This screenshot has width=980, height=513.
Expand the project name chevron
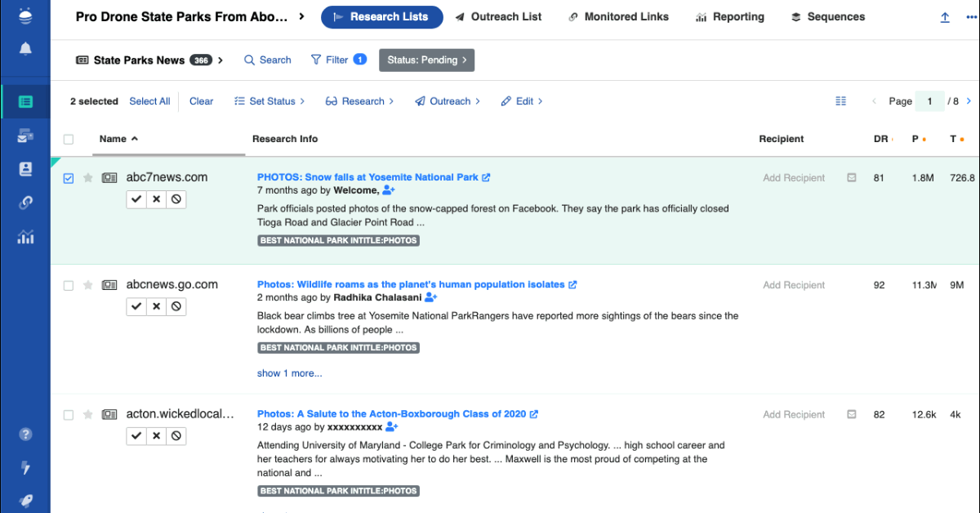tap(302, 16)
